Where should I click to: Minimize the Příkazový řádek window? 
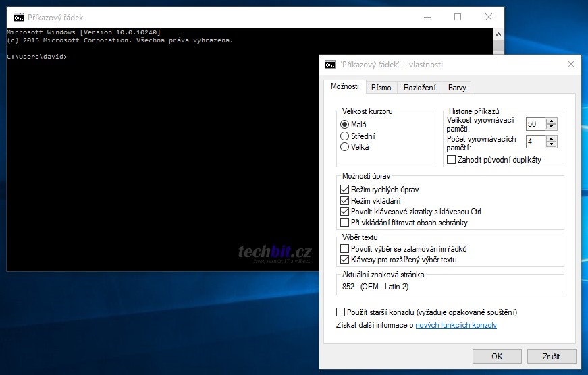(427, 18)
